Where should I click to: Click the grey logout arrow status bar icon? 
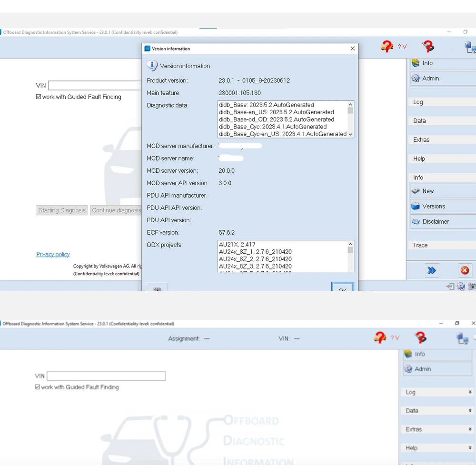coord(450,286)
